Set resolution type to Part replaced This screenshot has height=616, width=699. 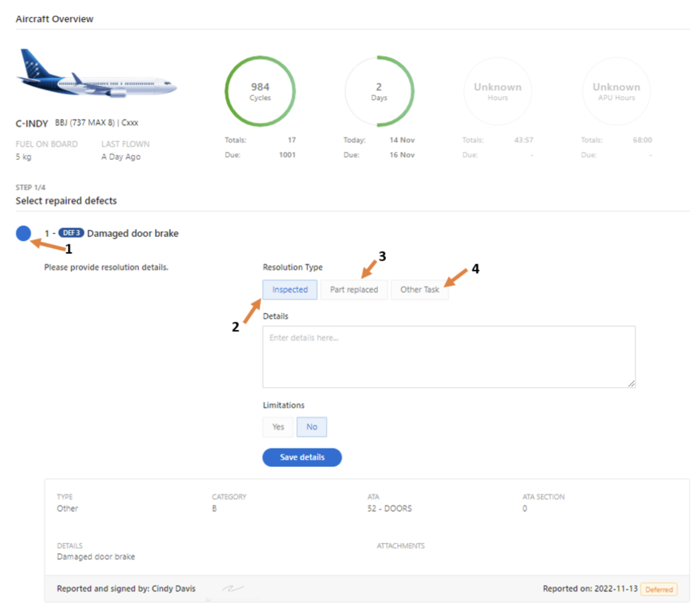click(x=354, y=290)
